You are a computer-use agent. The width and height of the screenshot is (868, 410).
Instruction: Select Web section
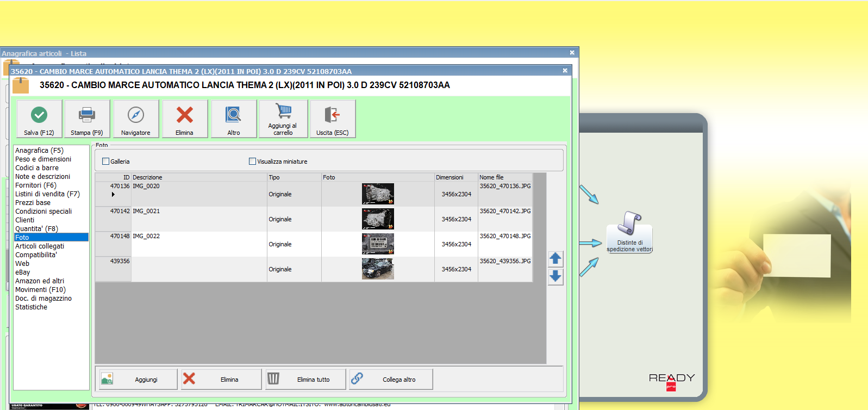click(22, 264)
